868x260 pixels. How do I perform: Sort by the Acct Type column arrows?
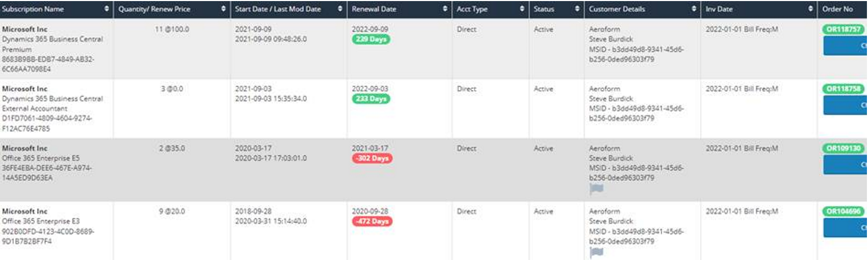522,9
